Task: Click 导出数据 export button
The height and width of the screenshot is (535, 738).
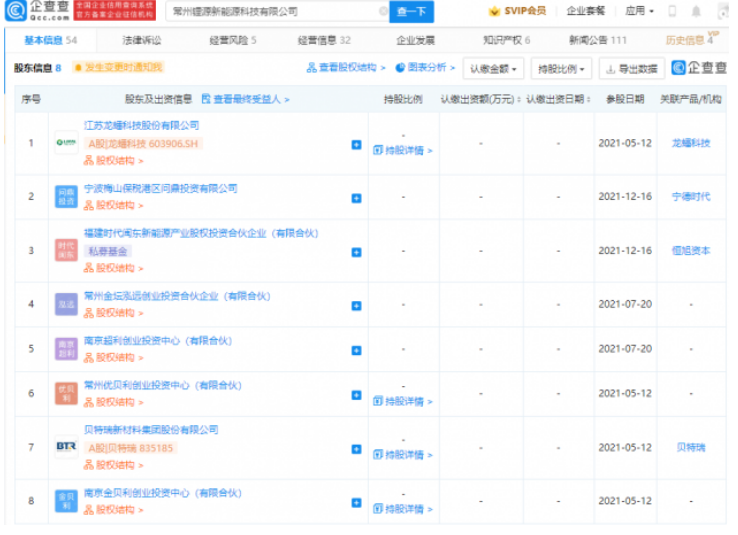Action: coord(632,69)
